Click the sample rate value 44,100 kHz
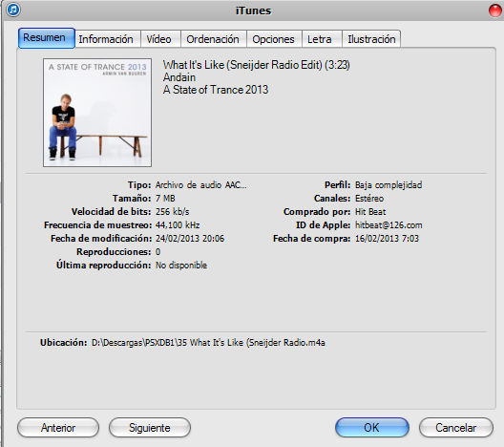Image resolution: width=504 pixels, height=447 pixels. pyautogui.click(x=178, y=224)
